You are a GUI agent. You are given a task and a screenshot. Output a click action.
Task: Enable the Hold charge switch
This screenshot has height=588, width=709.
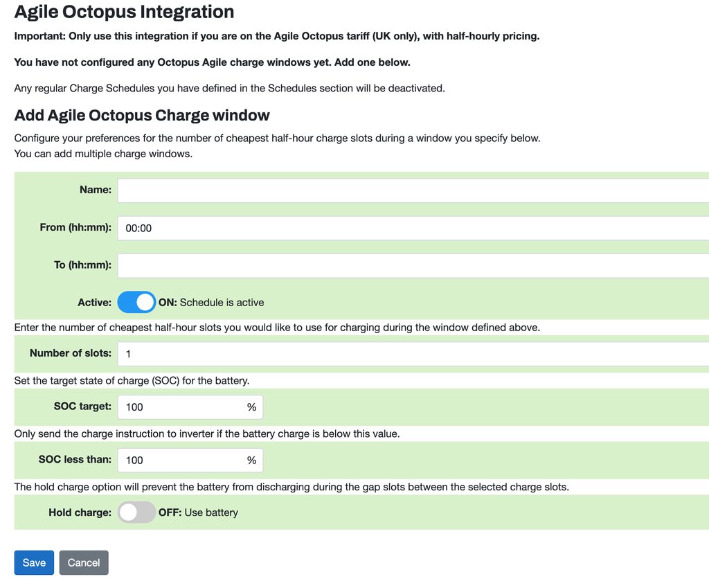point(136,513)
